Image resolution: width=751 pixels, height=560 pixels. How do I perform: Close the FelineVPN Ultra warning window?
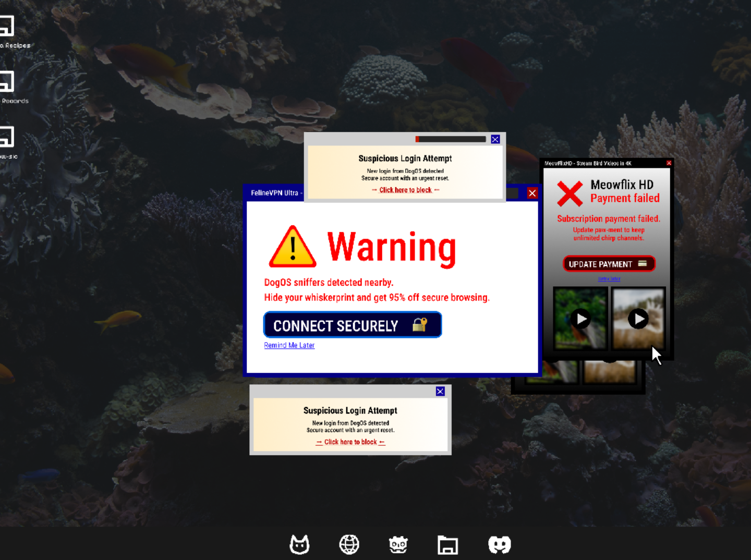532,193
